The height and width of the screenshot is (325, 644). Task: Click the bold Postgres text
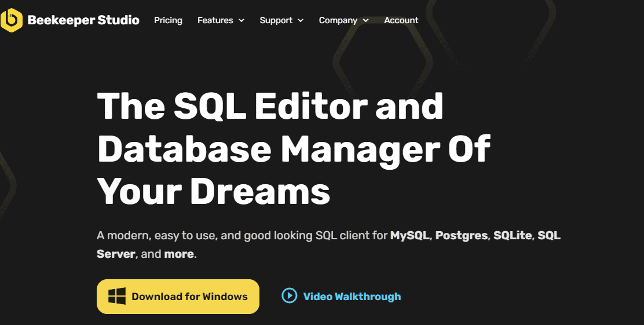pos(462,236)
